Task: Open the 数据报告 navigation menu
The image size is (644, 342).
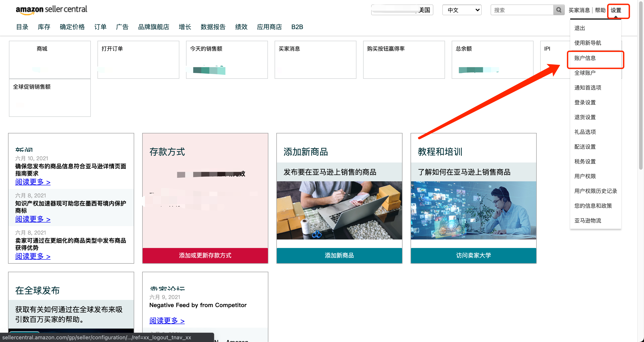Action: pyautogui.click(x=213, y=27)
